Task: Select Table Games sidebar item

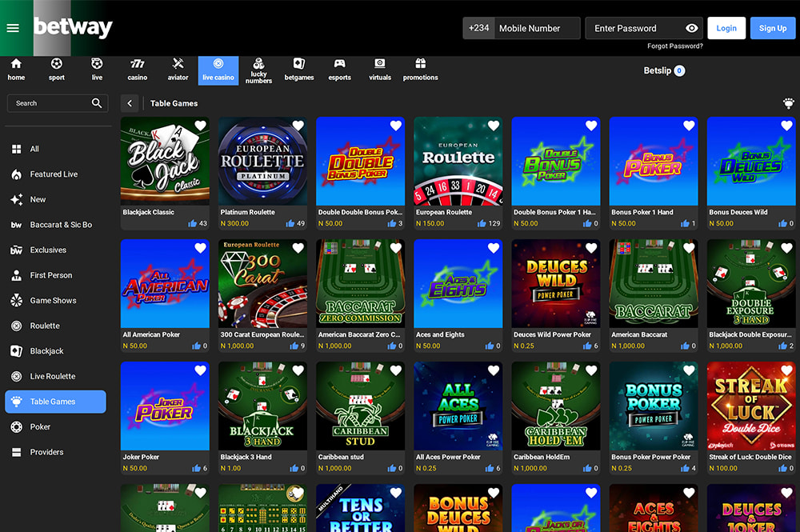Action: [x=56, y=402]
